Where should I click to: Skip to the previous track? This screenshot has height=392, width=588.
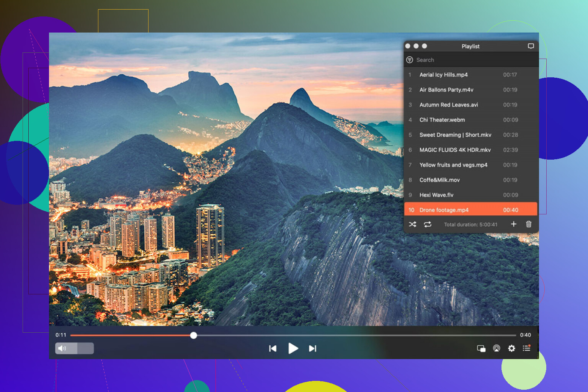point(273,348)
